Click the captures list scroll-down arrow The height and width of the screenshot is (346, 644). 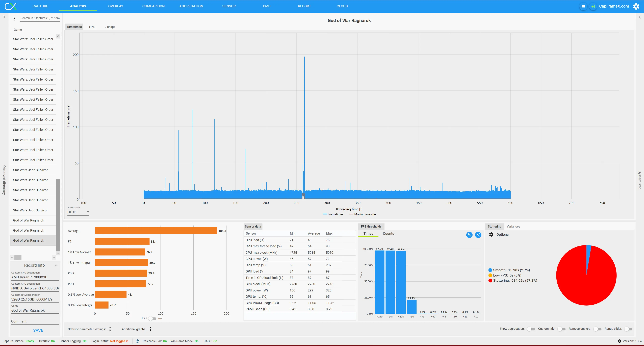(58, 253)
